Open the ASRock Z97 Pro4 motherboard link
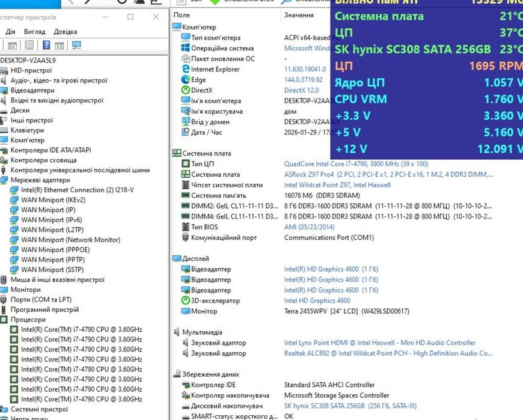 [x=388, y=174]
